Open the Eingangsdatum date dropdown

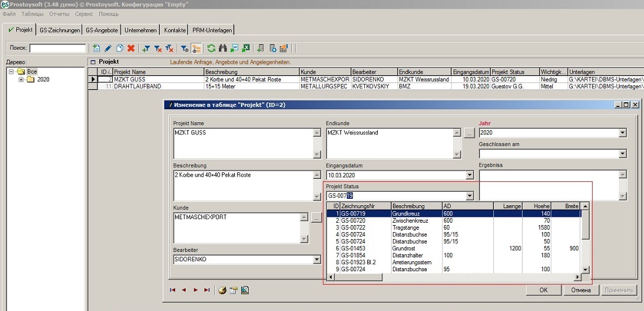470,175
